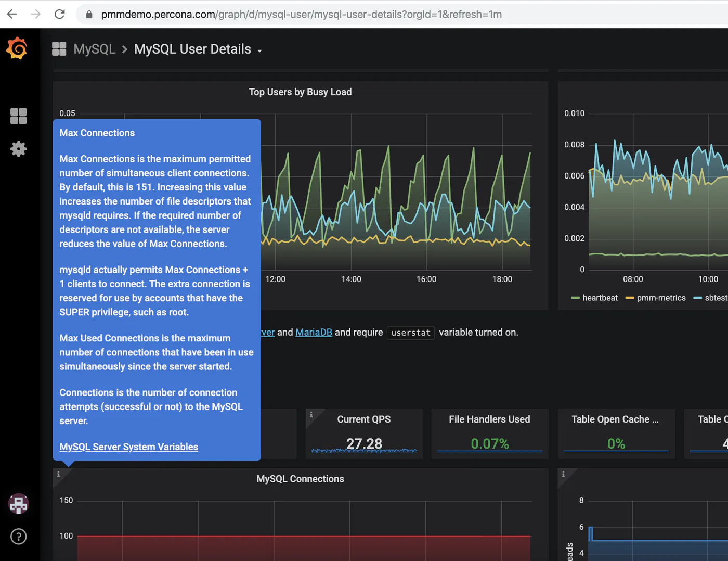Open the File Handlers Used panel title menu

489,419
